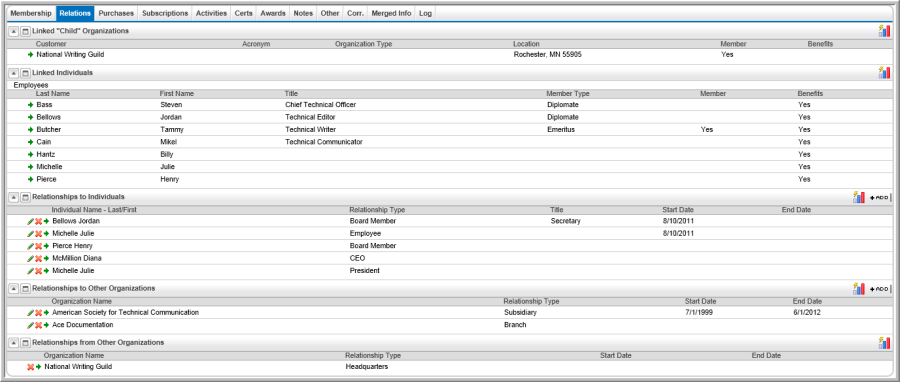The height and width of the screenshot is (382, 900).
Task: Delete the McMillion Diana relationship with the red X
Action: click(38, 258)
